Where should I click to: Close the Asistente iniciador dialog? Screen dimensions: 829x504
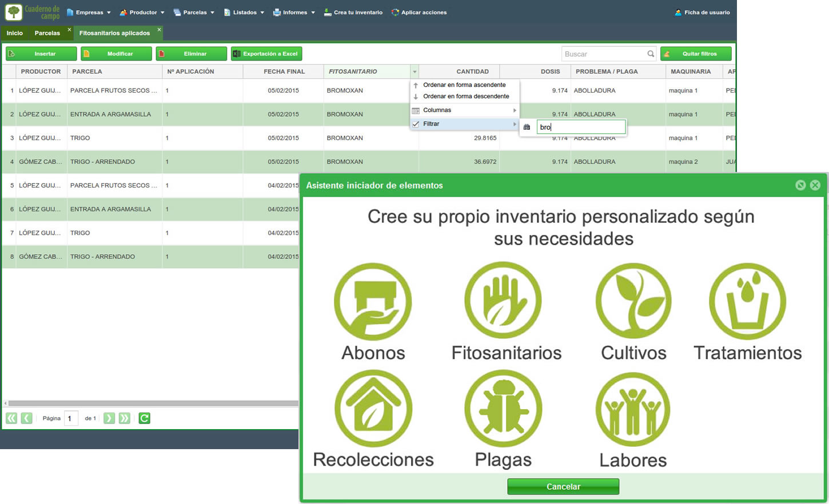(815, 185)
